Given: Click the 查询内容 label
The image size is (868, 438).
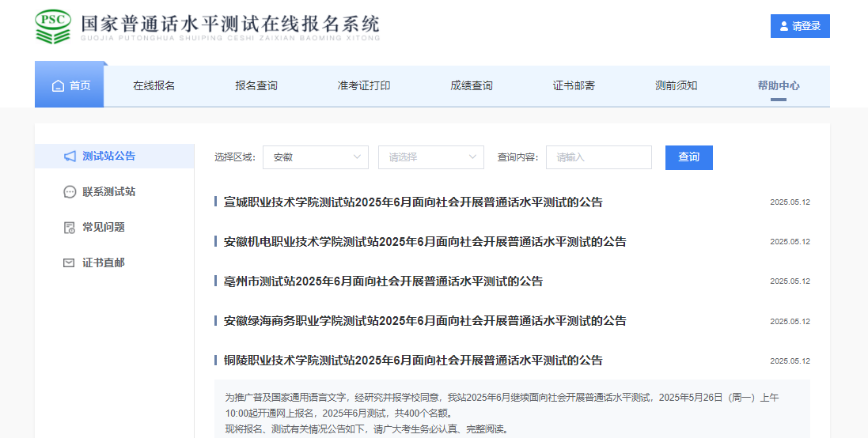Looking at the screenshot, I should (x=517, y=157).
